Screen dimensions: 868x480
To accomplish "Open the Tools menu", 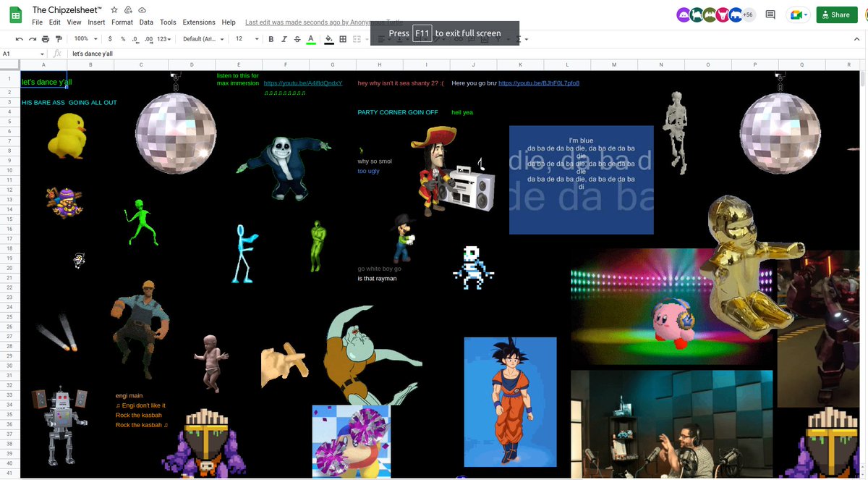I will [x=168, y=22].
